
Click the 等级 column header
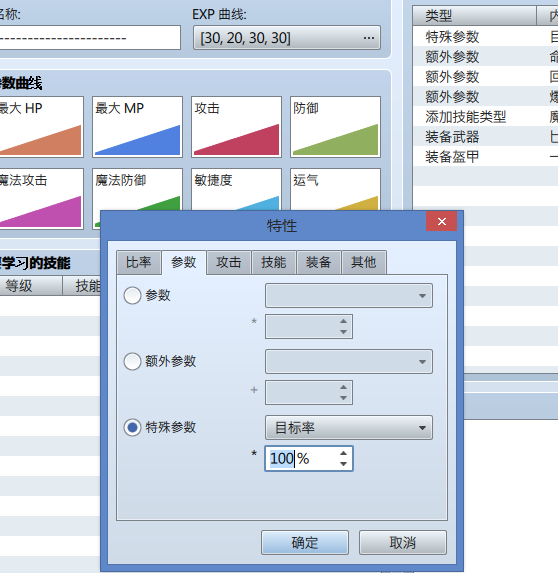coord(31,286)
